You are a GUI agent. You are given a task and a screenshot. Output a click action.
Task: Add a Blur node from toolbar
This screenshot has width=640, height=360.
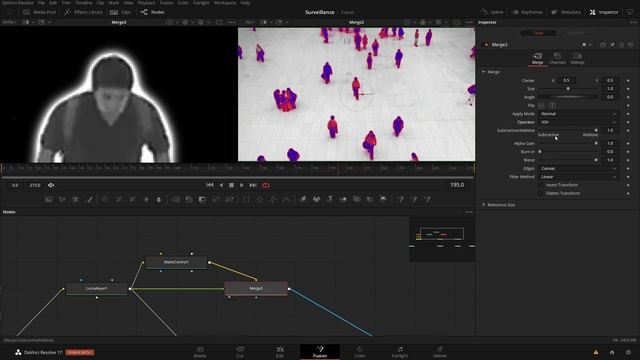coord(159,199)
